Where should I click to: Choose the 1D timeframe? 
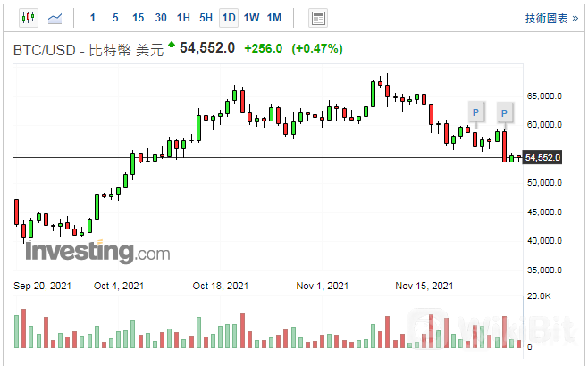point(229,18)
